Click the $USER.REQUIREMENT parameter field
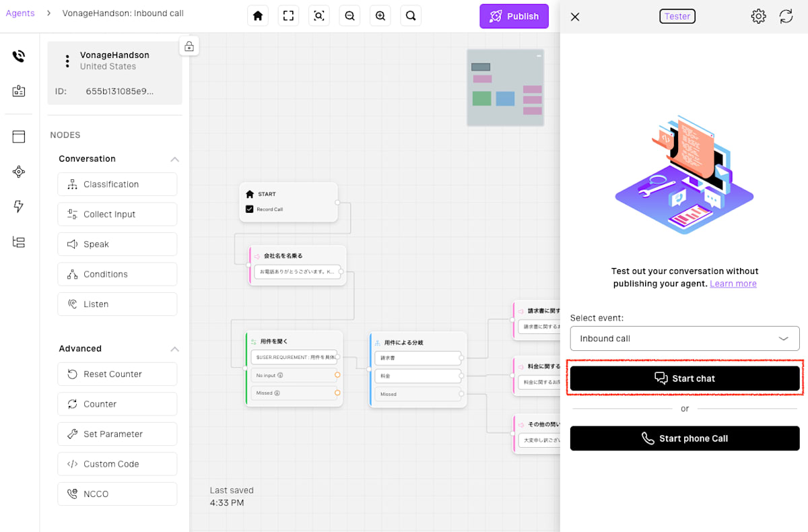Image resolution: width=808 pixels, height=532 pixels. pos(294,357)
